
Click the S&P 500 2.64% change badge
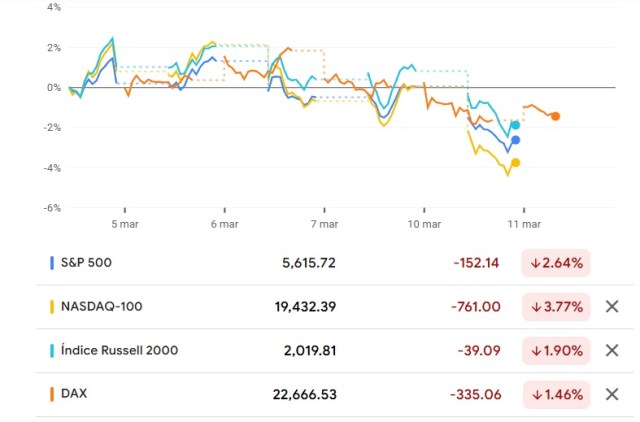coord(557,263)
